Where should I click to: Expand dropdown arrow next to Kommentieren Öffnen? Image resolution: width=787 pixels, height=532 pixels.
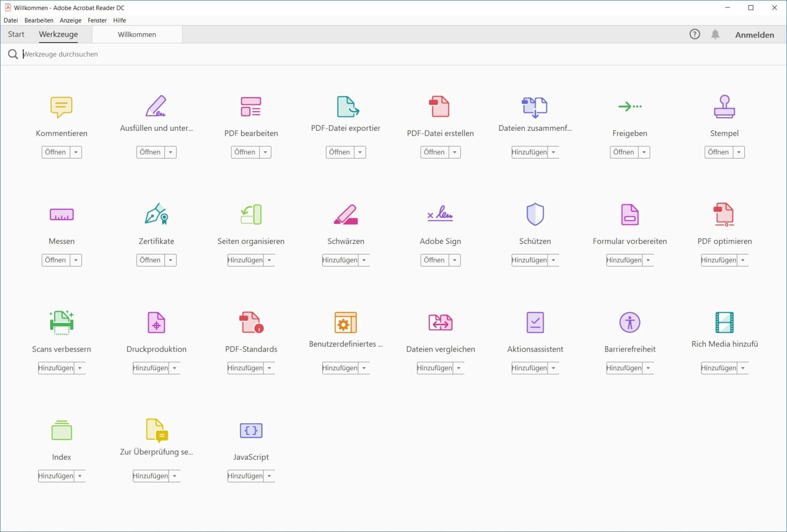click(x=76, y=152)
